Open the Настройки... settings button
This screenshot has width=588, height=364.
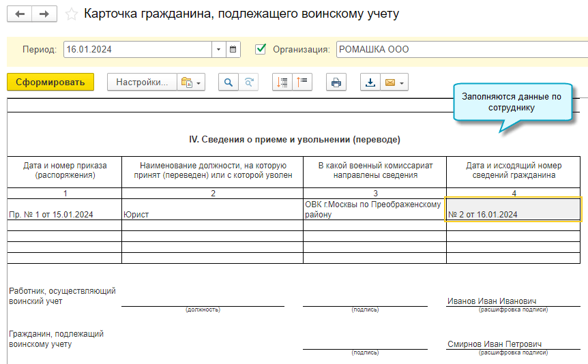click(x=142, y=82)
